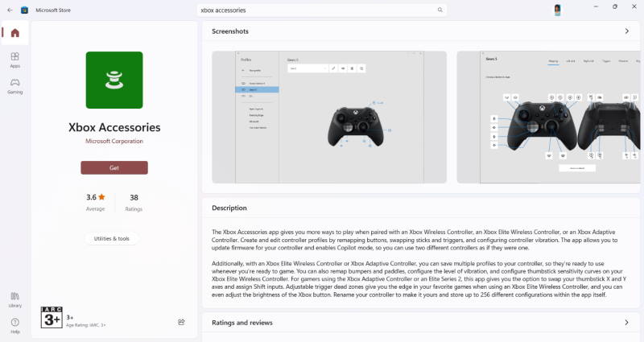
Task: Expand the Ratings and reviews chevron
Action: (627, 323)
